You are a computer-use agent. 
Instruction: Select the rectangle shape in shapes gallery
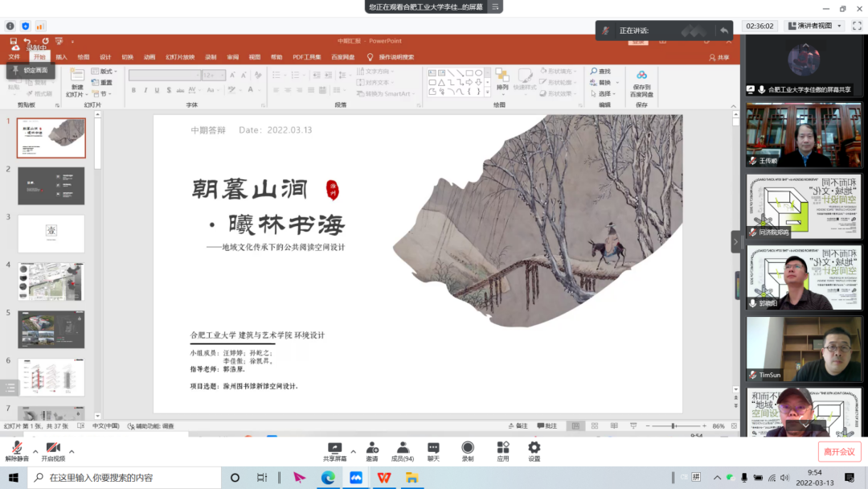tap(469, 72)
